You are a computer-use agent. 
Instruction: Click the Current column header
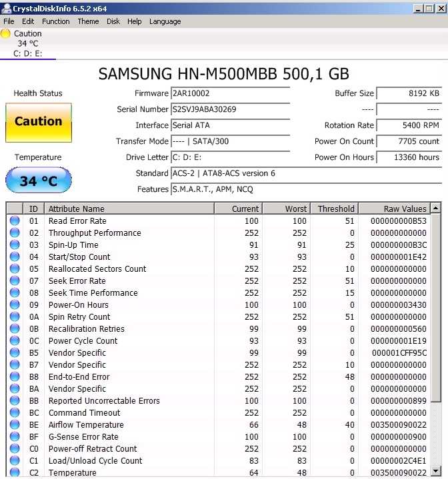click(239, 209)
